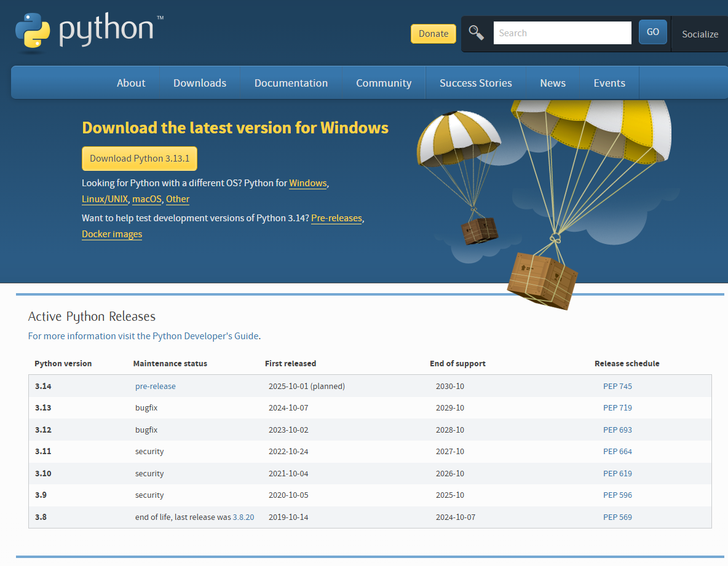
Task: Click the First released column header
Action: tap(291, 364)
